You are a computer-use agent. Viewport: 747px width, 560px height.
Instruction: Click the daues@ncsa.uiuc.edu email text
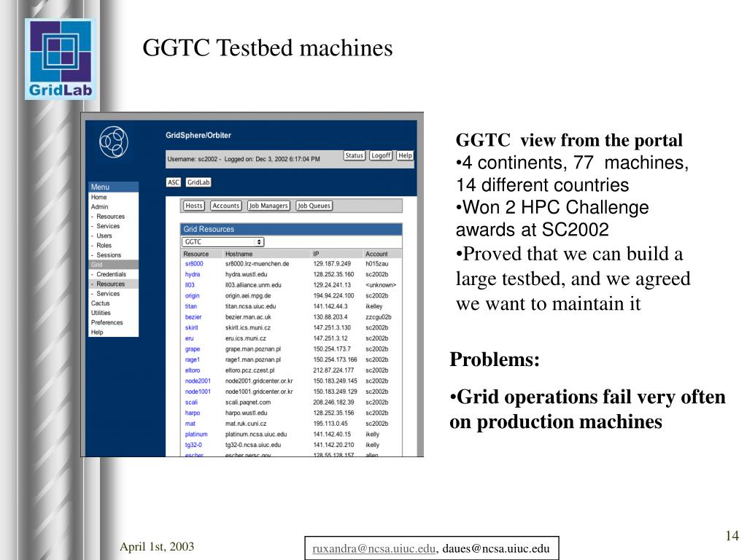click(496, 548)
